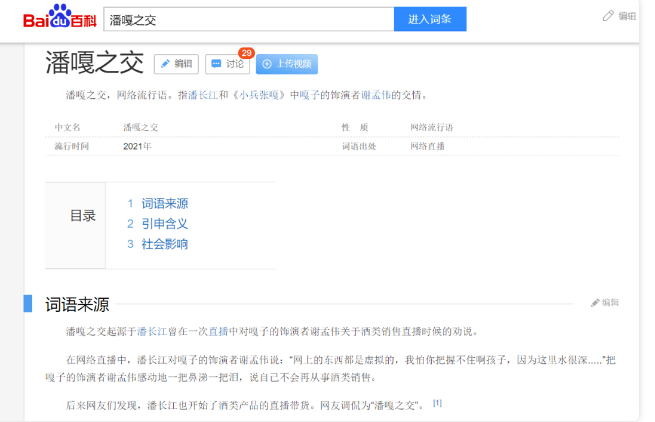This screenshot has height=422, width=655.
Task: Click the reference marker [1]
Action: click(437, 403)
